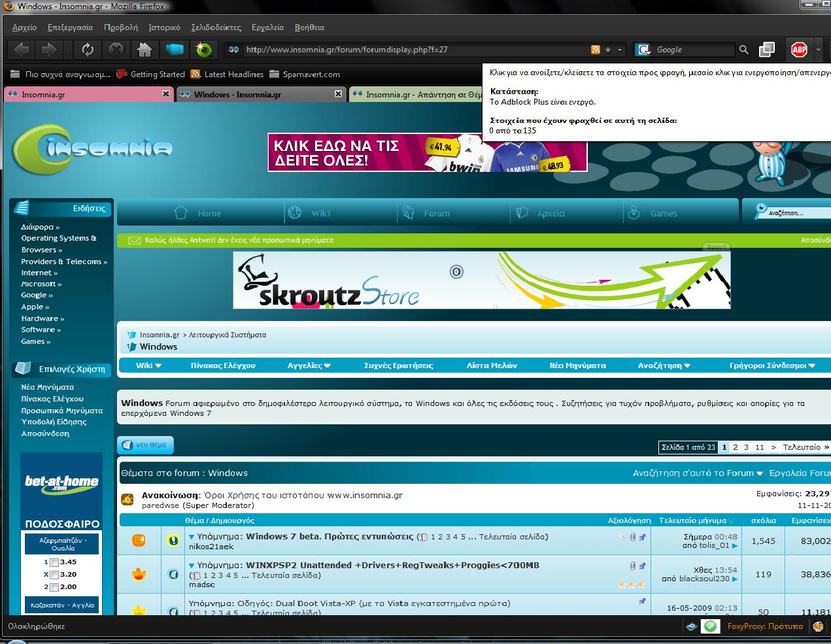The width and height of the screenshot is (831, 644).
Task: Expand Αναζήτηση σ'αυτό το Forum dropdown
Action: [x=760, y=473]
